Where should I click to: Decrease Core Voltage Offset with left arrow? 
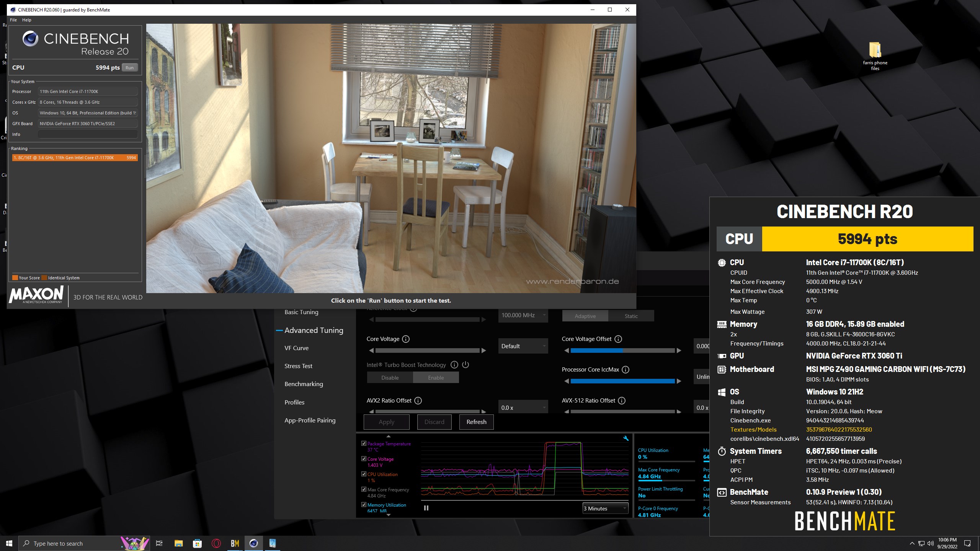(567, 350)
